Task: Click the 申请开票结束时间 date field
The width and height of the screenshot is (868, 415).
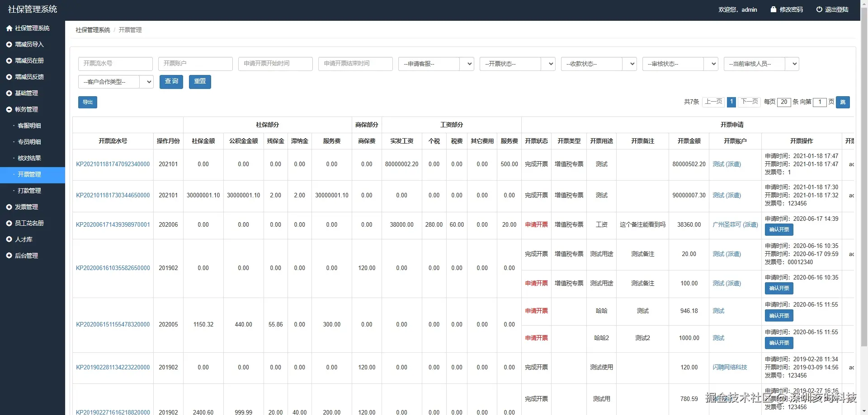Action: click(355, 64)
